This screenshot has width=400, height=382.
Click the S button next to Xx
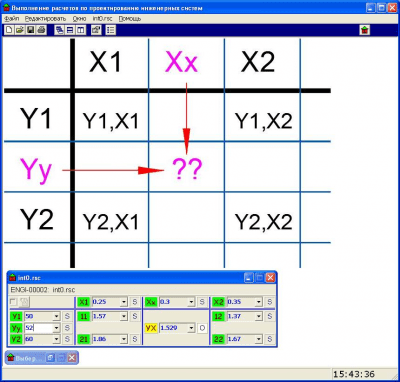point(202,302)
